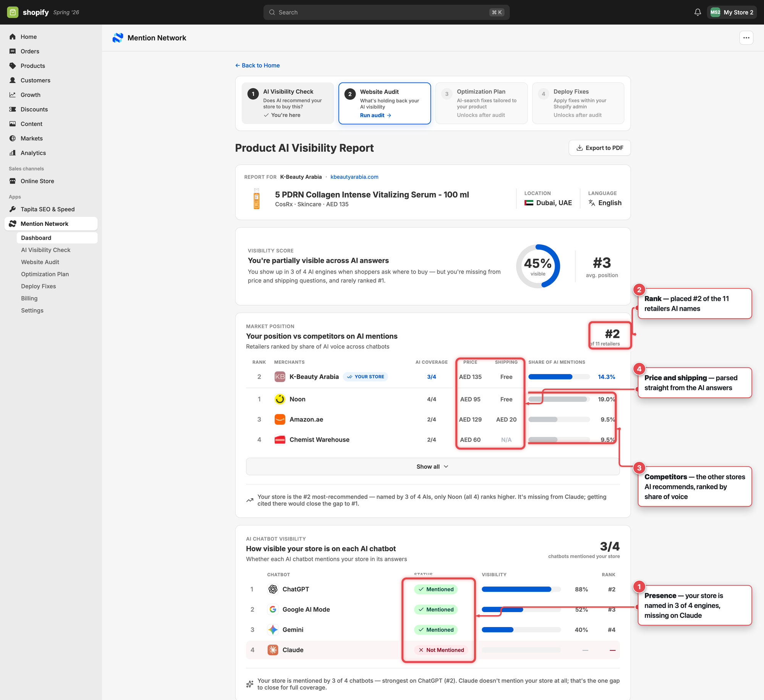The image size is (764, 700).
Task: Click the Products tag icon
Action: 13,66
